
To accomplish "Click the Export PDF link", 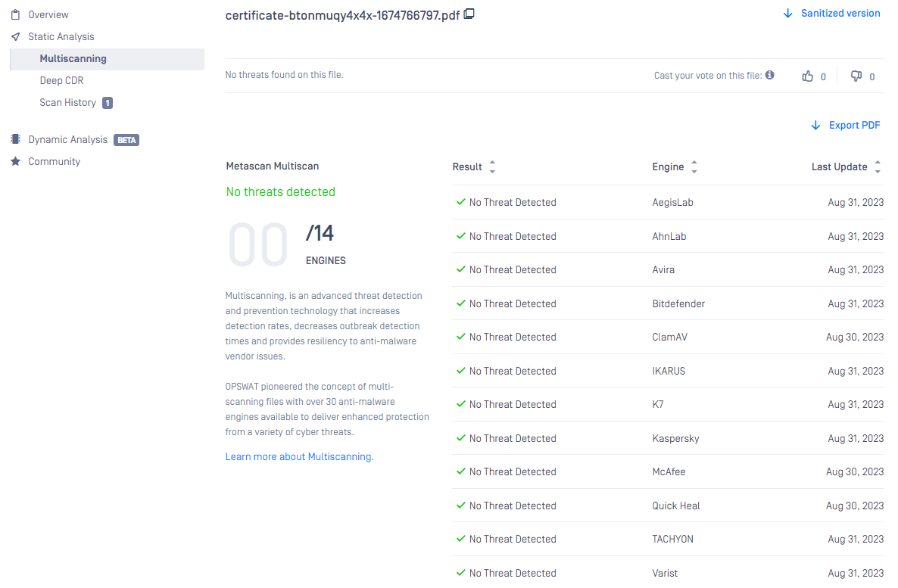I will pyautogui.click(x=855, y=126).
